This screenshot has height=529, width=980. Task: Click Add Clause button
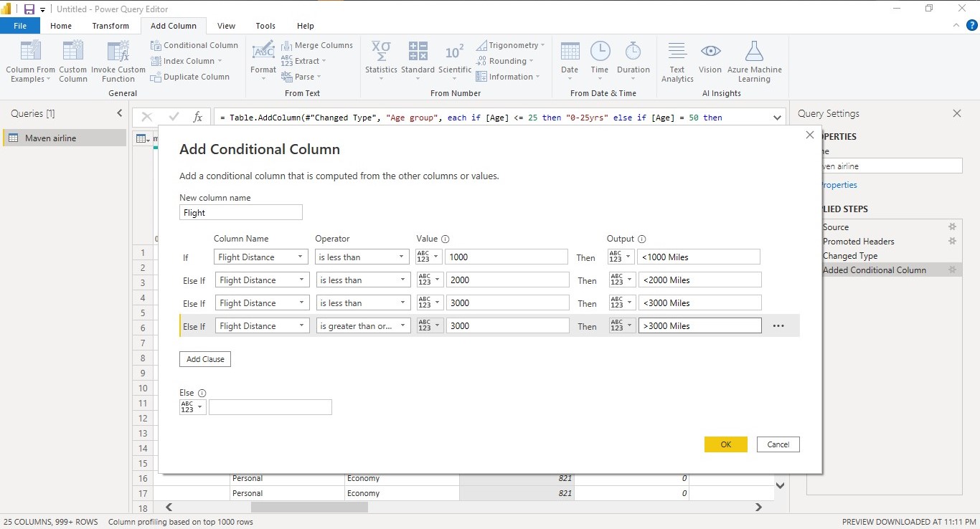click(205, 359)
